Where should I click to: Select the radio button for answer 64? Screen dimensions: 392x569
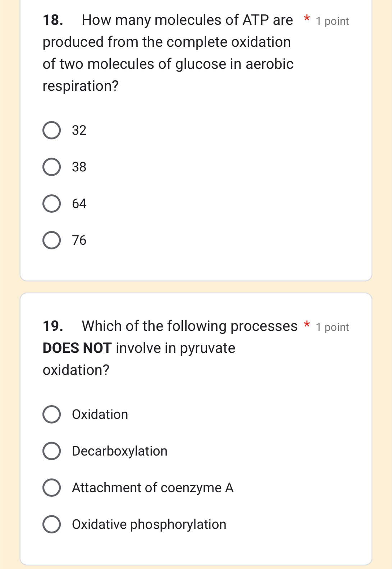click(51, 204)
